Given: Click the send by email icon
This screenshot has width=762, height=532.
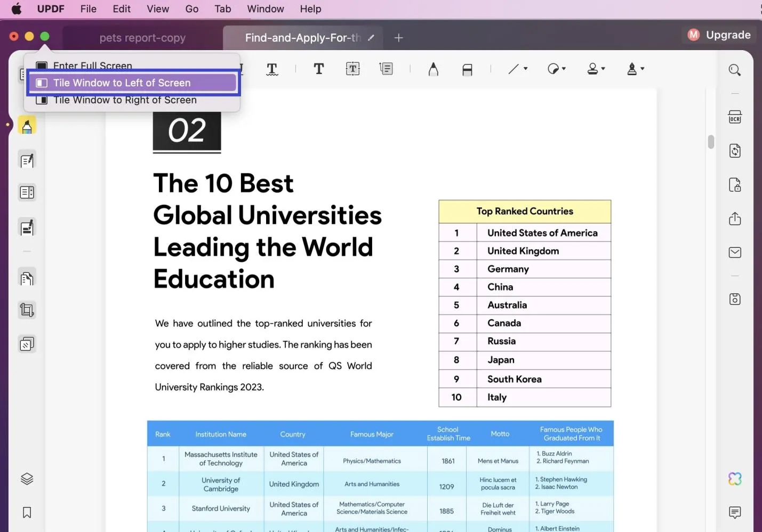Looking at the screenshot, I should 735,253.
